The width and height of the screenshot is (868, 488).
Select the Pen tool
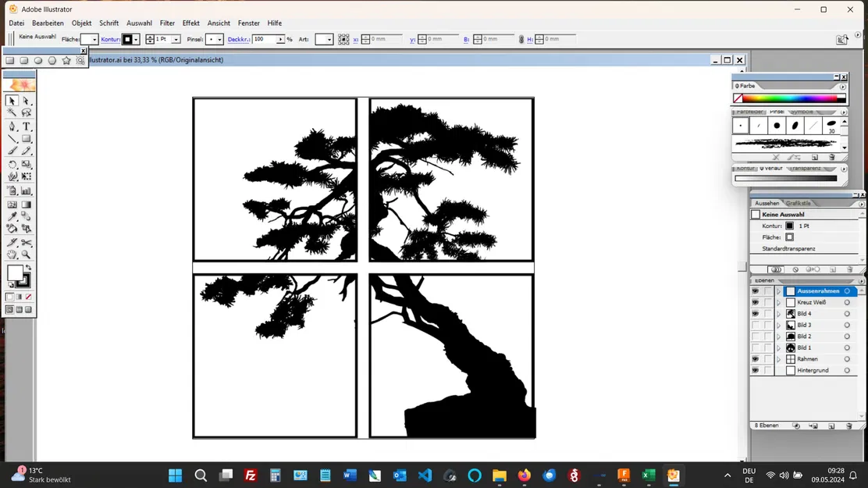[x=12, y=125]
